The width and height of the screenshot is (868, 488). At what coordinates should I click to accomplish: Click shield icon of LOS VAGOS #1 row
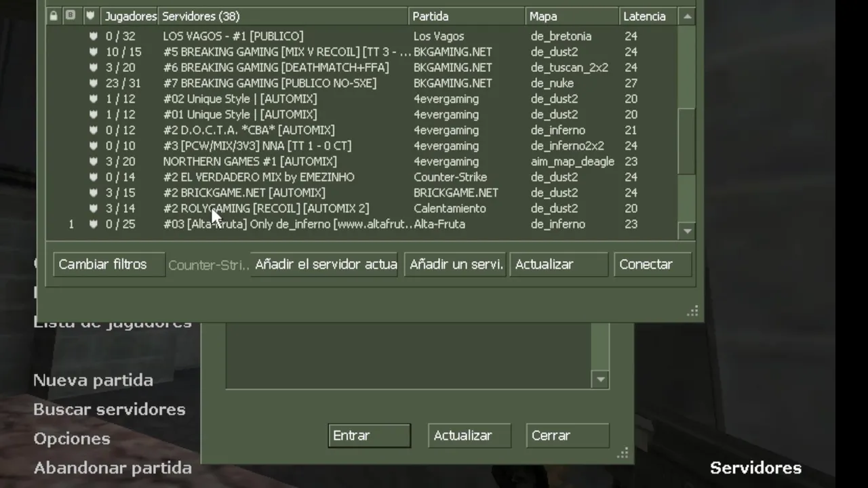[x=94, y=36]
